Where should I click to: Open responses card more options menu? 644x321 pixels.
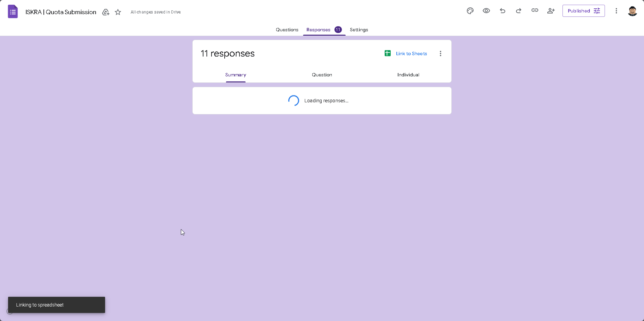pyautogui.click(x=441, y=53)
